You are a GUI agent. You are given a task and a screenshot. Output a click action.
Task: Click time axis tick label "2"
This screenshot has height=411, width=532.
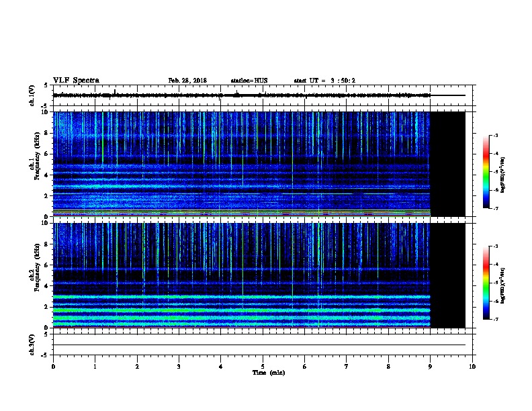click(x=137, y=367)
